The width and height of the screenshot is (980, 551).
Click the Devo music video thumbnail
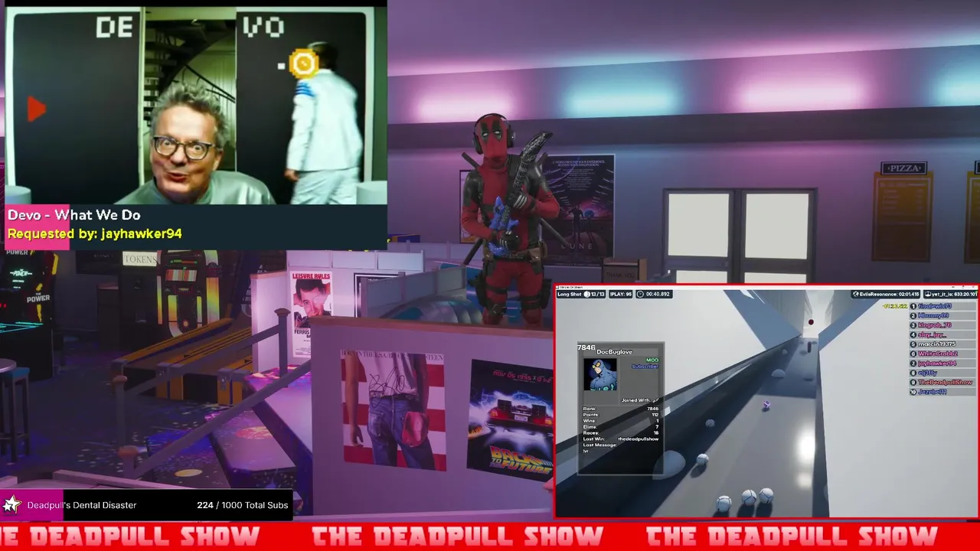click(196, 106)
